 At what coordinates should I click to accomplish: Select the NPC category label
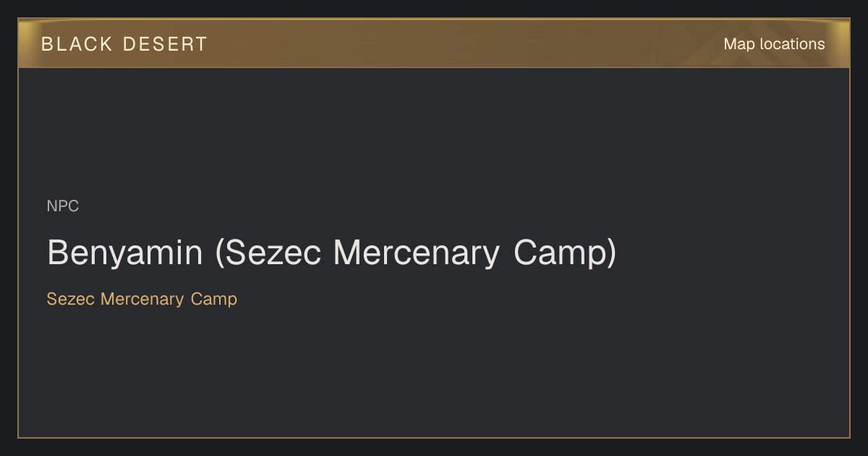63,206
